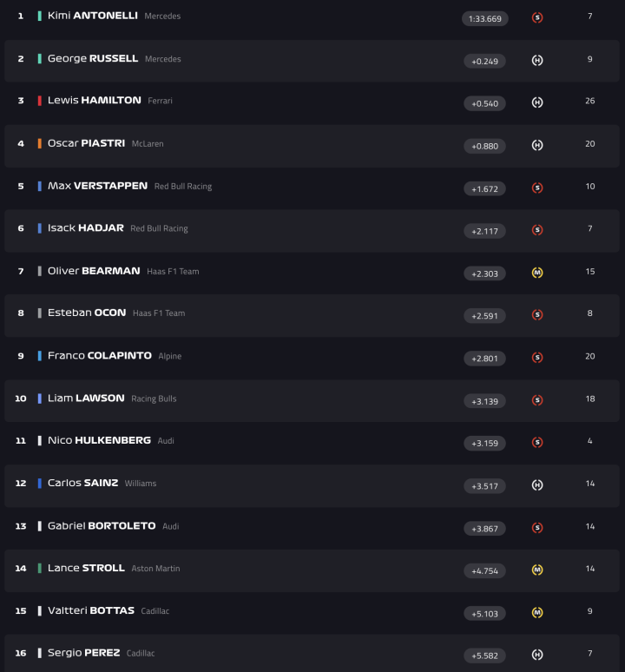The width and height of the screenshot is (625, 672).
Task: Select Gabriel Bortoleto's row position number 13
Action: pyautogui.click(x=21, y=526)
